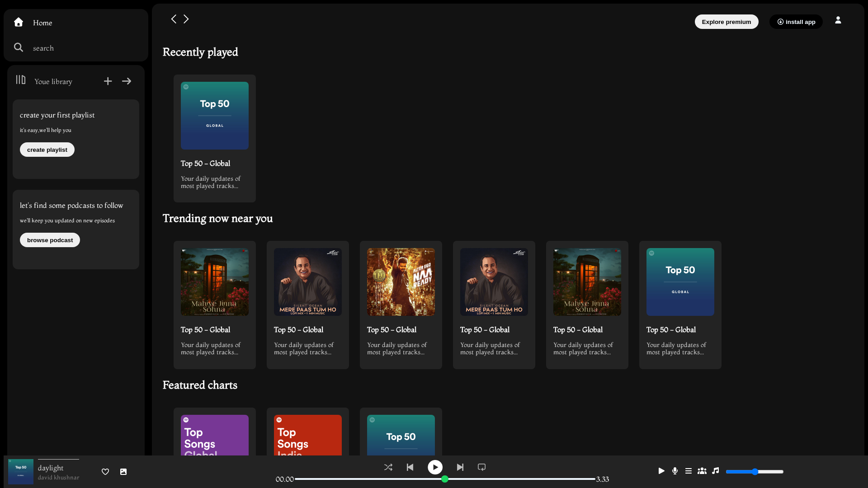
Task: Play the track with the white play button
Action: [x=435, y=467]
